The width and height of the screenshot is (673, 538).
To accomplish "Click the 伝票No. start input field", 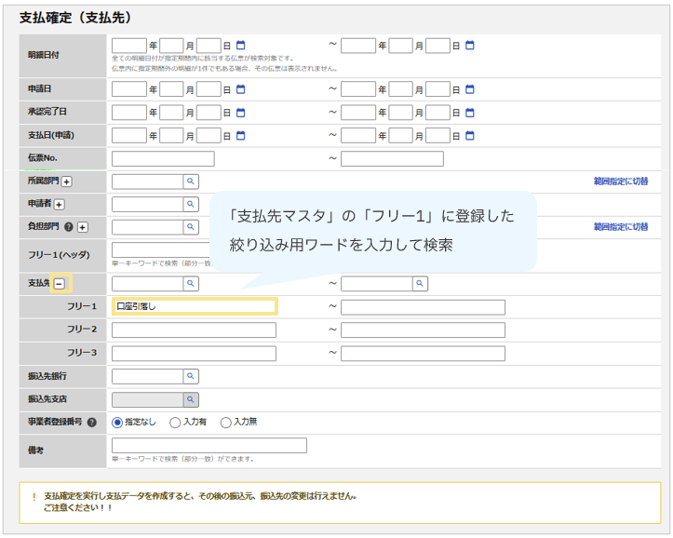I will [163, 159].
